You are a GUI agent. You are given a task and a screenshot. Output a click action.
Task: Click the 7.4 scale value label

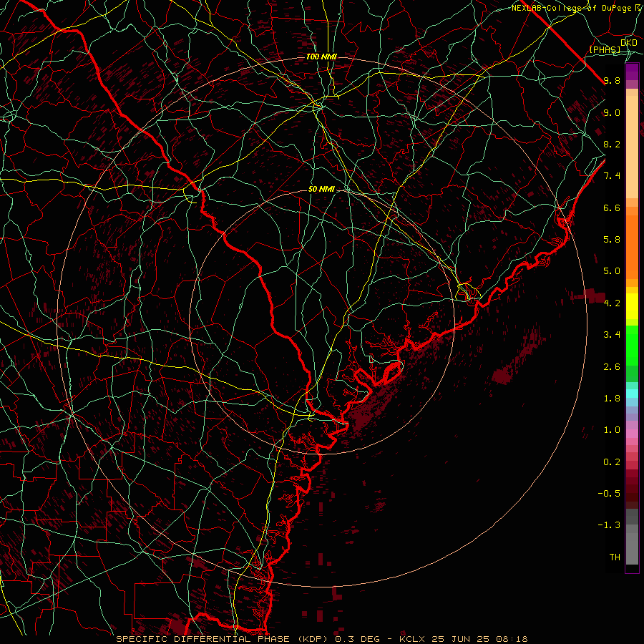612,176
